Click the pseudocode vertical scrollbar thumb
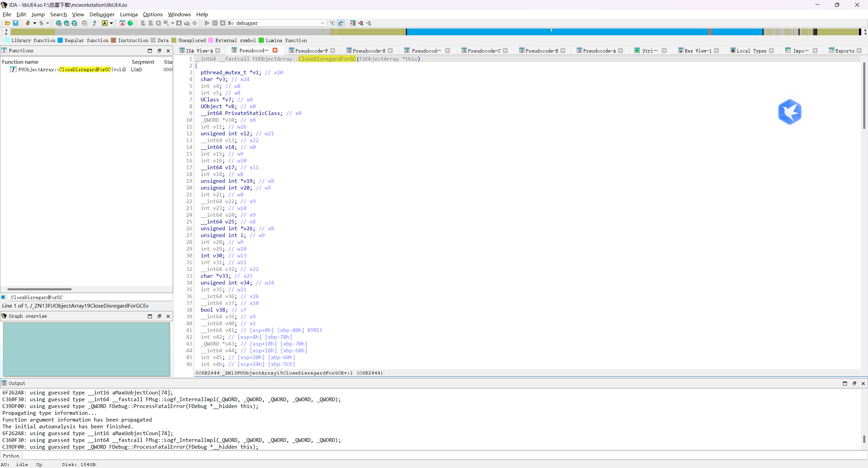 pyautogui.click(x=864, y=95)
